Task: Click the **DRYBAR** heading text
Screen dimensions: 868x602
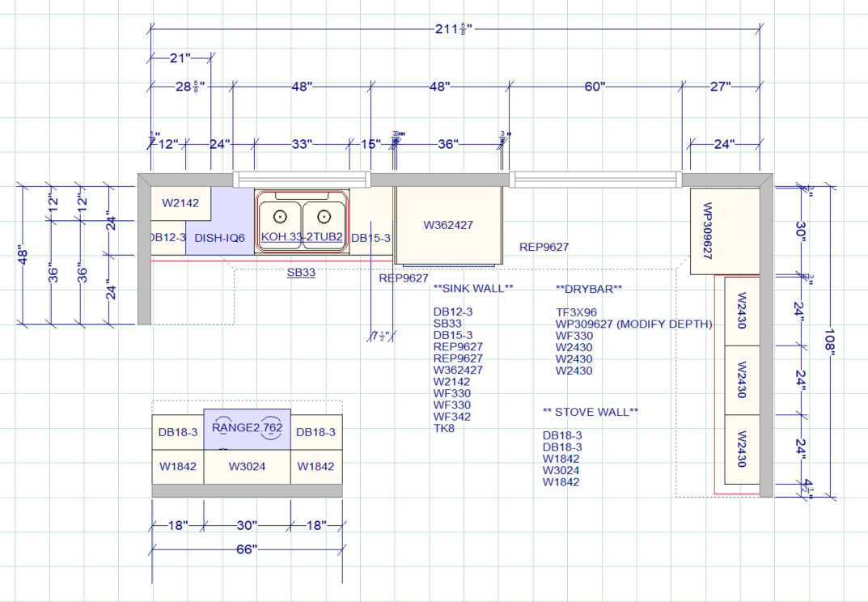Action: click(589, 289)
